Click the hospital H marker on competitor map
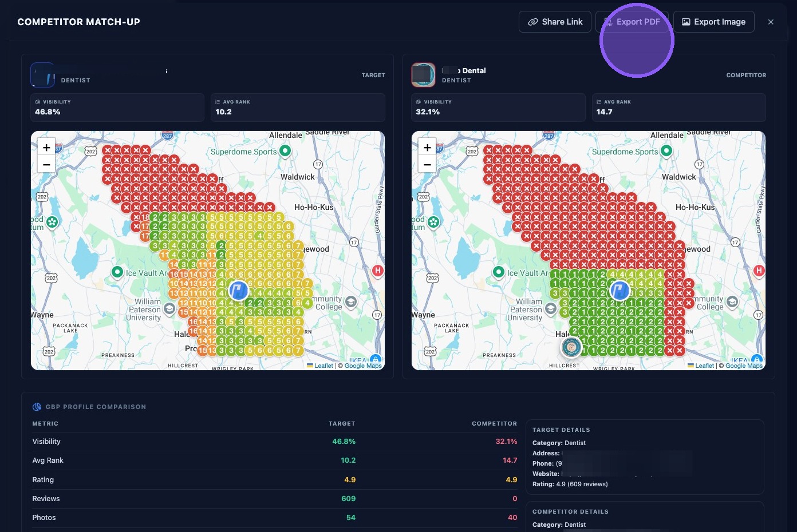 pyautogui.click(x=759, y=271)
